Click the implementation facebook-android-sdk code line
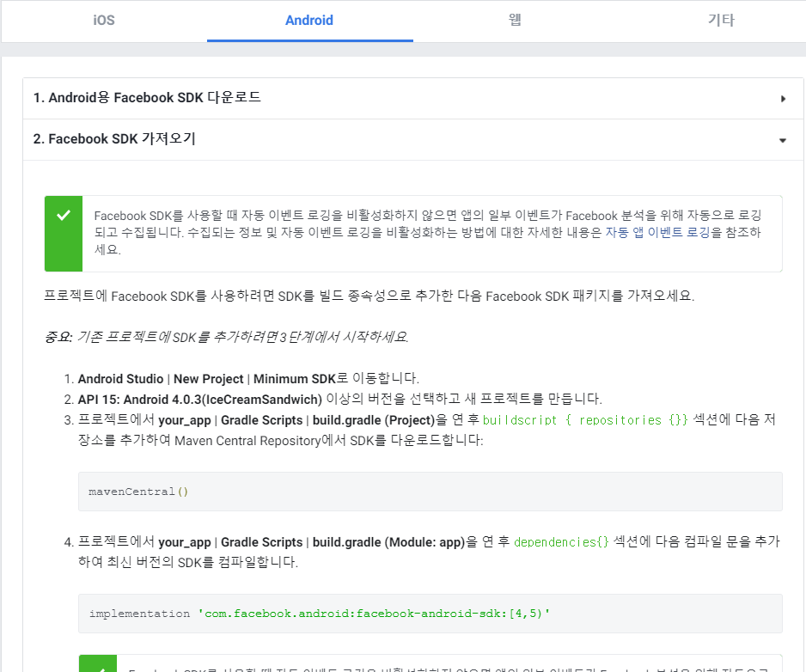This screenshot has width=806, height=672. tap(319, 614)
